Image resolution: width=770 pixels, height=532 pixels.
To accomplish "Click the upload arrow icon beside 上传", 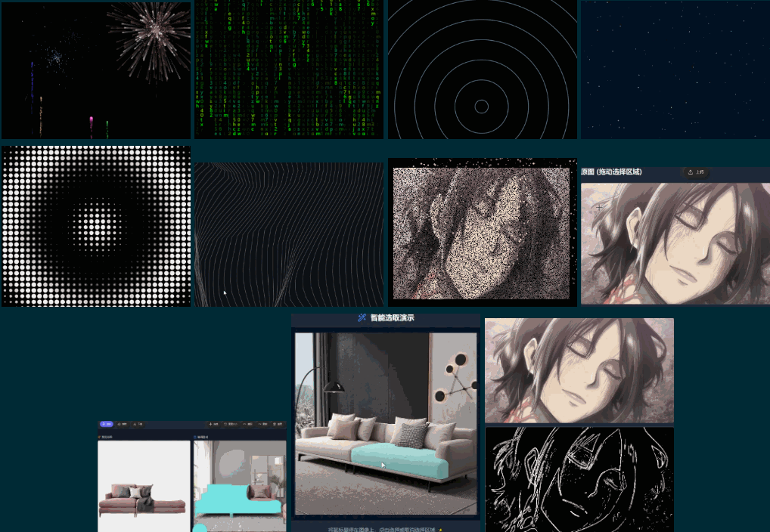I will pos(691,172).
